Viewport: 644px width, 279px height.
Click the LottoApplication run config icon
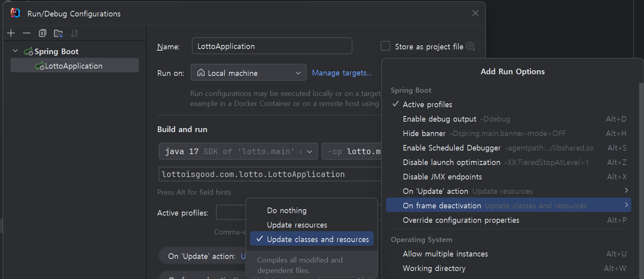point(40,66)
